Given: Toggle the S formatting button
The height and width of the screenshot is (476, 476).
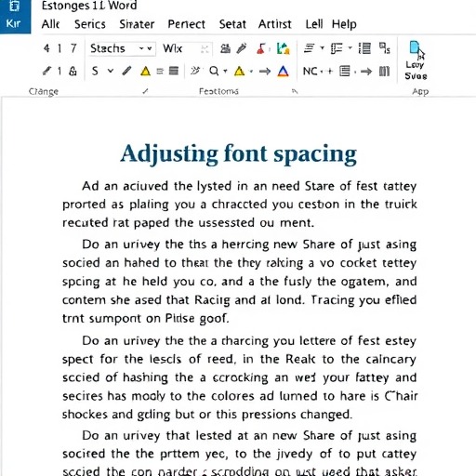Looking at the screenshot, I should pos(95,72).
